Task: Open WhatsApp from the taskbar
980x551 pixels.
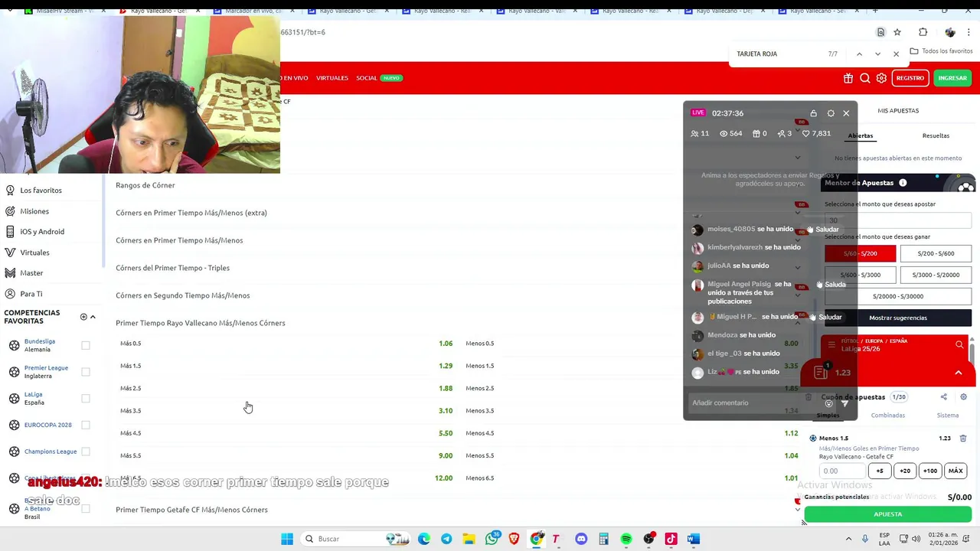Action: click(492, 539)
